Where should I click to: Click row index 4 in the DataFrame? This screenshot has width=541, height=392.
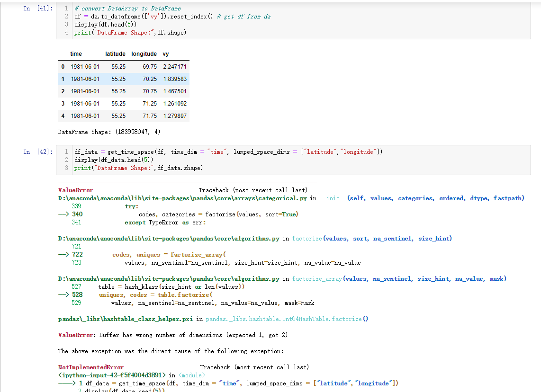pos(63,116)
